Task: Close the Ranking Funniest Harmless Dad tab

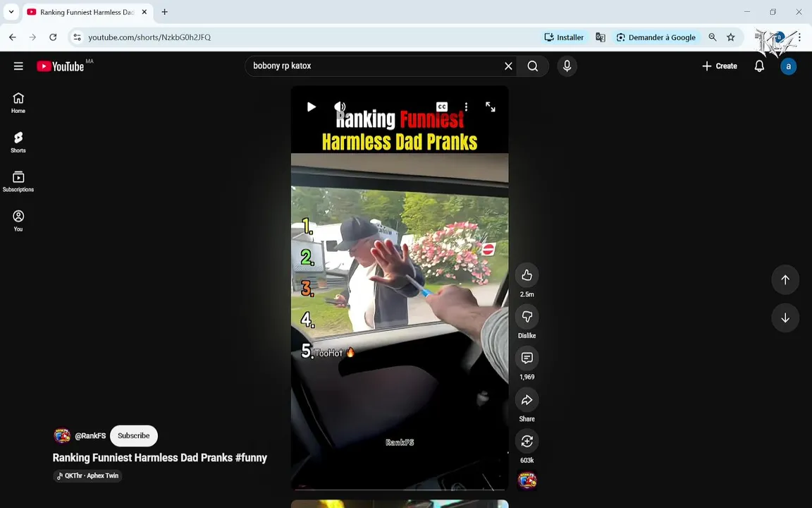Action: tap(144, 12)
